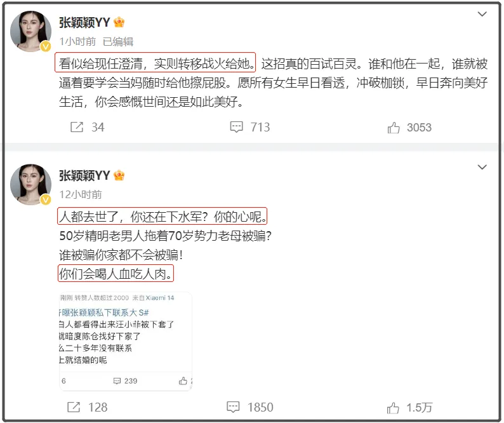Like the second post with 1.5万 likes

393,408
